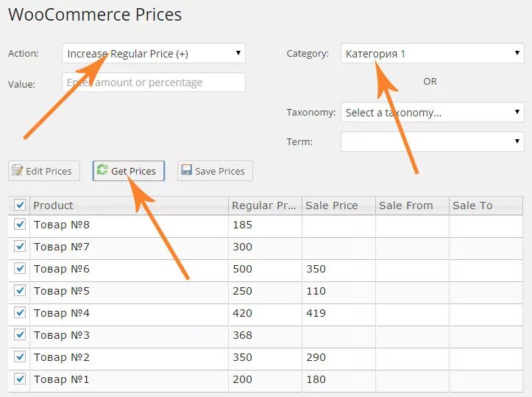Toggle the select-all checkbox in table header
This screenshot has height=397, width=532.
(x=20, y=205)
